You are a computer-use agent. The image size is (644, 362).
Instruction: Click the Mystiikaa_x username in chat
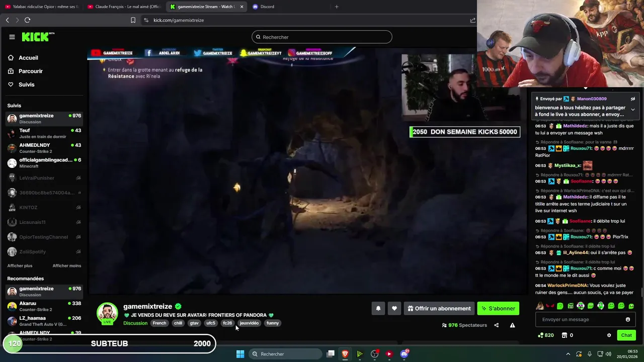point(568,165)
